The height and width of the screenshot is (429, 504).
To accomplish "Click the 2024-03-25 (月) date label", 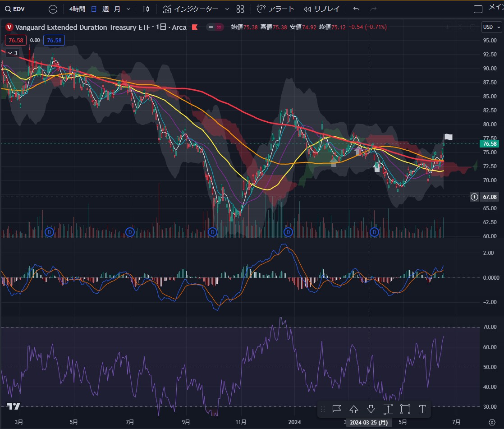I will tap(369, 423).
